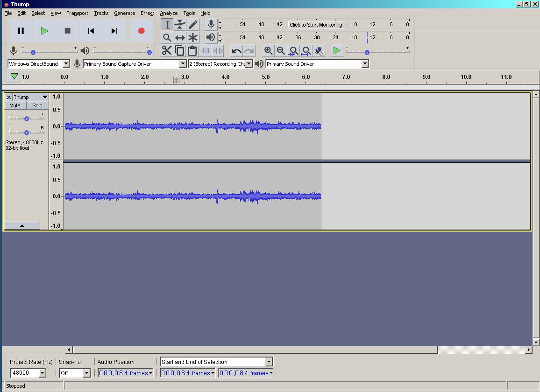This screenshot has height=392, width=540.
Task: Open the Windows DirectSound host dropdown
Action: point(66,64)
